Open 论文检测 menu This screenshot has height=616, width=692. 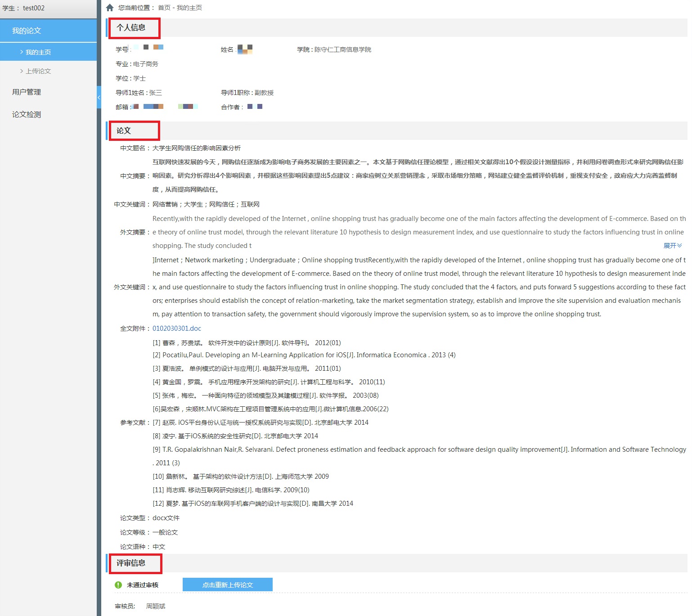pyautogui.click(x=27, y=114)
